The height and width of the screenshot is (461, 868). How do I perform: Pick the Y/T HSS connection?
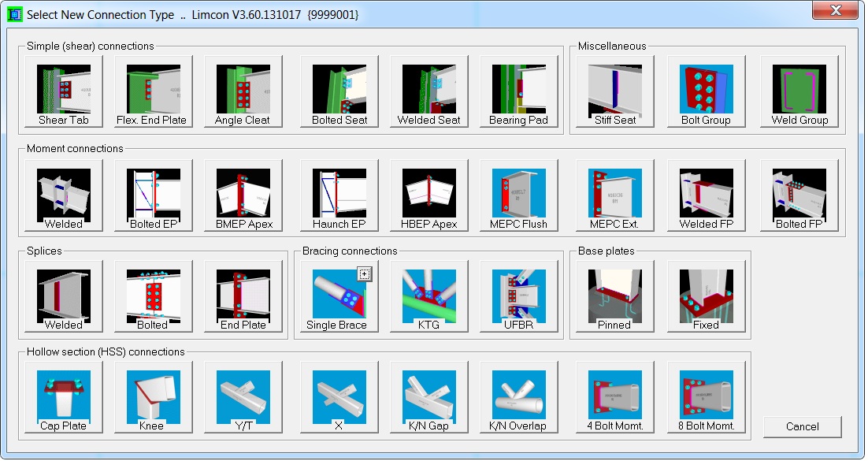[x=243, y=397]
